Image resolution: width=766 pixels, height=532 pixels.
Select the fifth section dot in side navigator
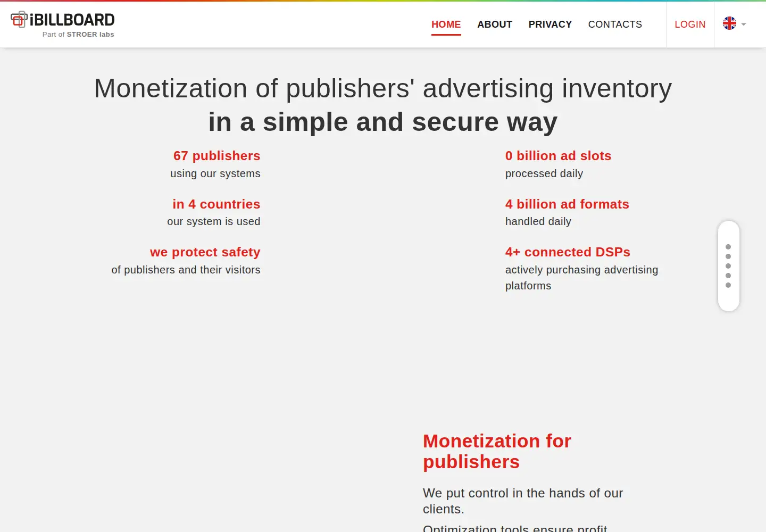click(728, 285)
